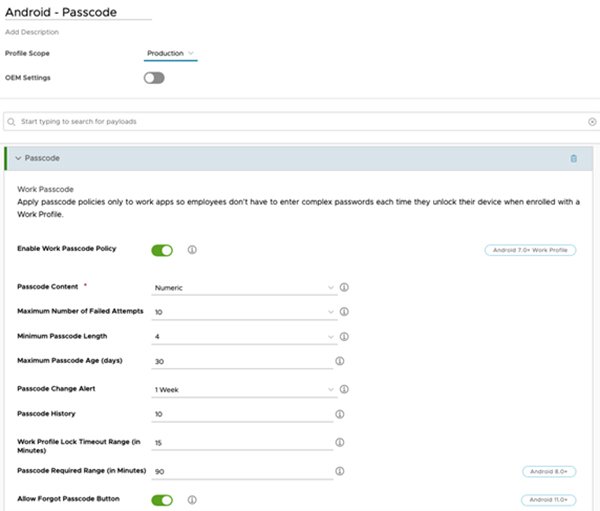Open the Profile Scope Production dropdown

click(x=171, y=53)
